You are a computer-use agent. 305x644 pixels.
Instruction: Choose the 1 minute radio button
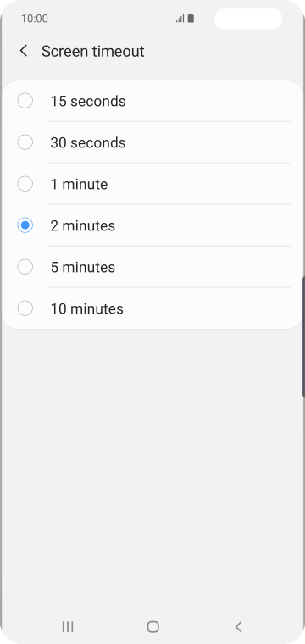pos(25,184)
